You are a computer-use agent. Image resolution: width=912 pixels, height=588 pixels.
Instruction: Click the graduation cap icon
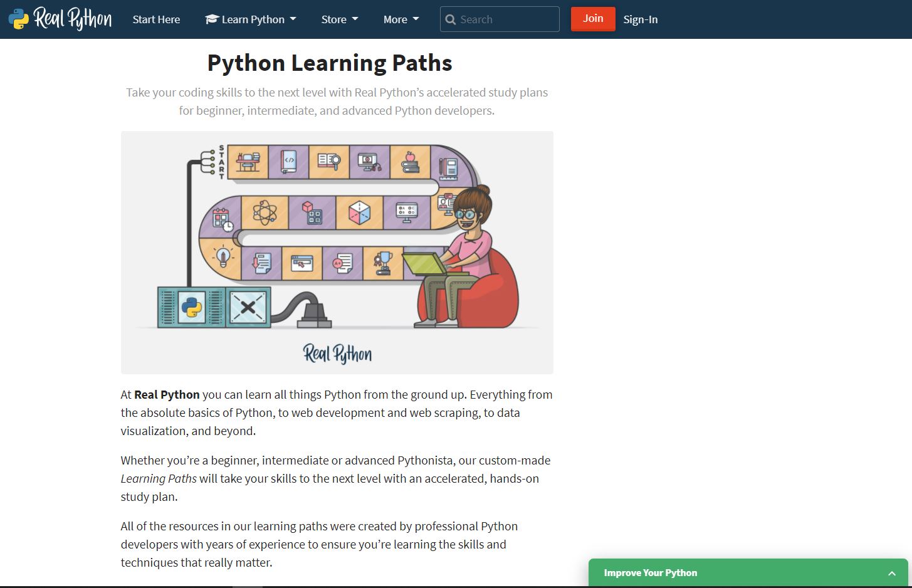pos(211,19)
